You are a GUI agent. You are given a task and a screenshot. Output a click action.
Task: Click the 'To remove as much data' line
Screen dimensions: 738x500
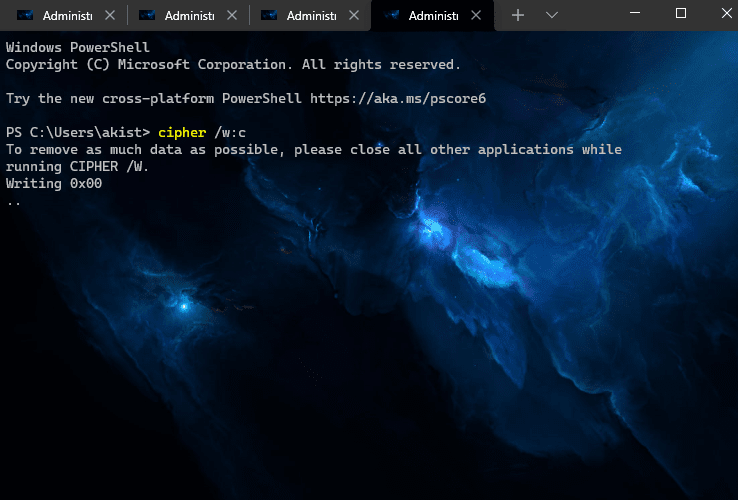313,150
